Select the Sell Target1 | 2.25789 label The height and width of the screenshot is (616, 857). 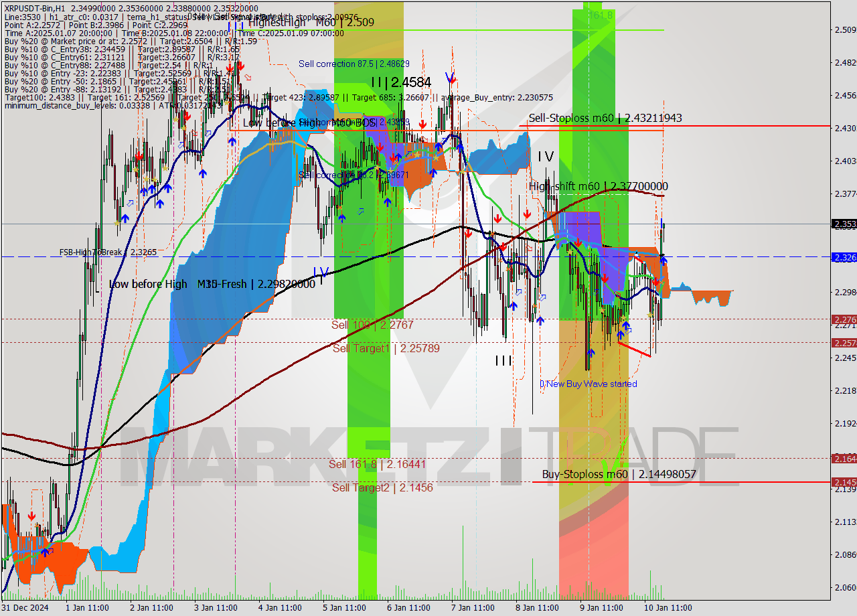[386, 348]
